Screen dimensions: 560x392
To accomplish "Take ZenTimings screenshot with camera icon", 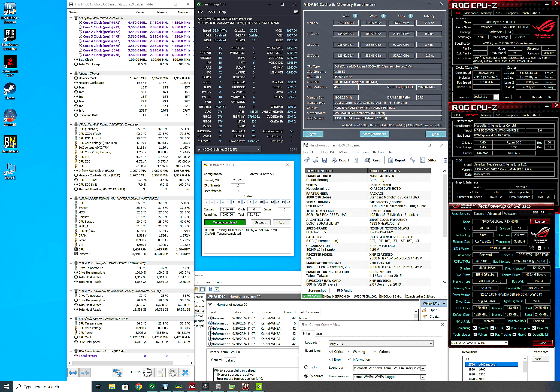I will (296, 12).
